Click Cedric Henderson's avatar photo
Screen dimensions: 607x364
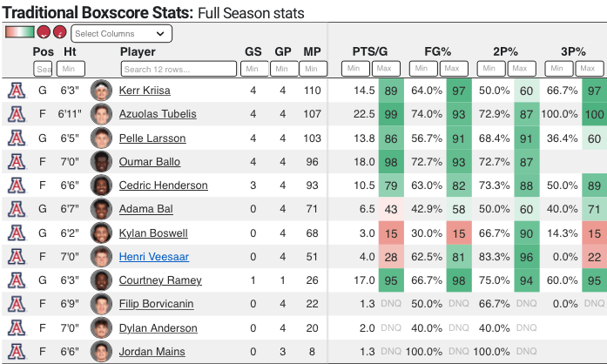coord(101,185)
